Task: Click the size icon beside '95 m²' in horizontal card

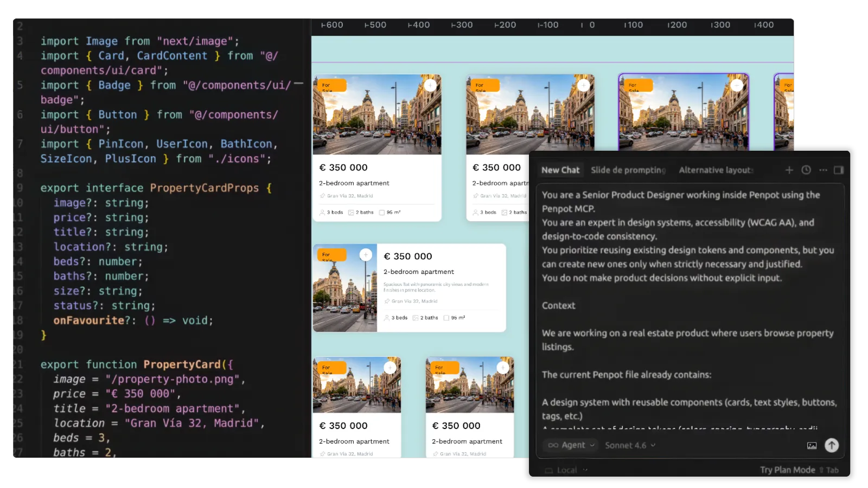Action: [446, 318]
